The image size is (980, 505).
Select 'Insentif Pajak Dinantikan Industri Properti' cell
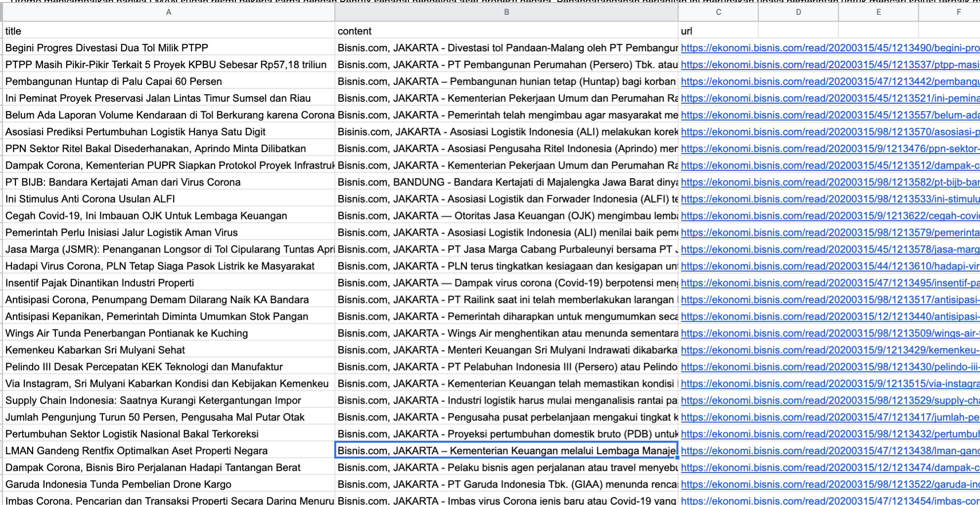(169, 283)
